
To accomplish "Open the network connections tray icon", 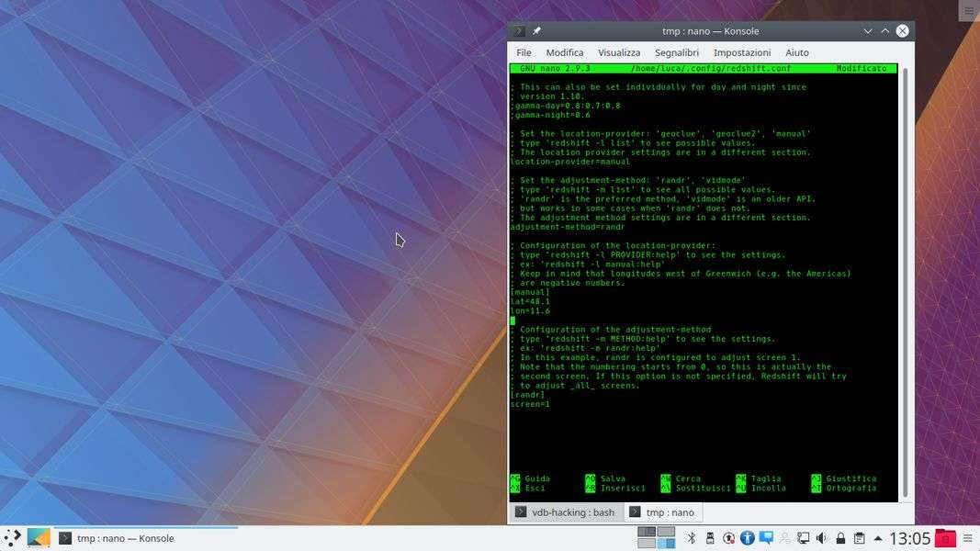I will (x=803, y=538).
